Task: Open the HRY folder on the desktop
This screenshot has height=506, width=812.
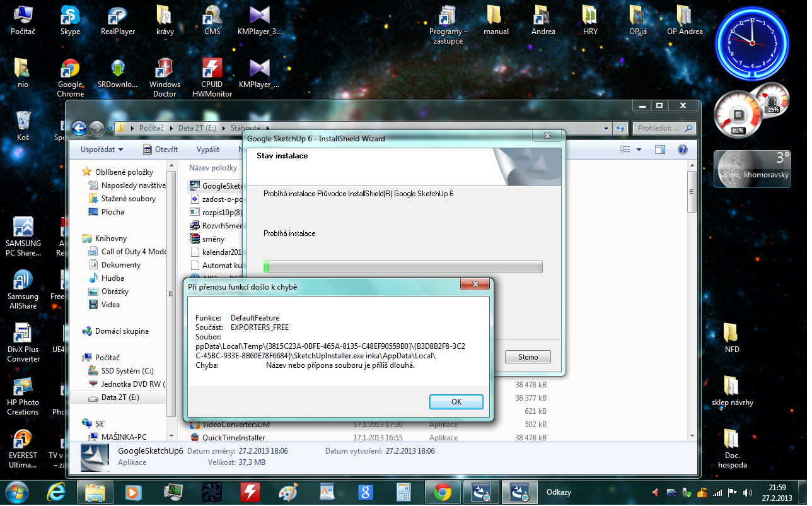Action: click(590, 20)
